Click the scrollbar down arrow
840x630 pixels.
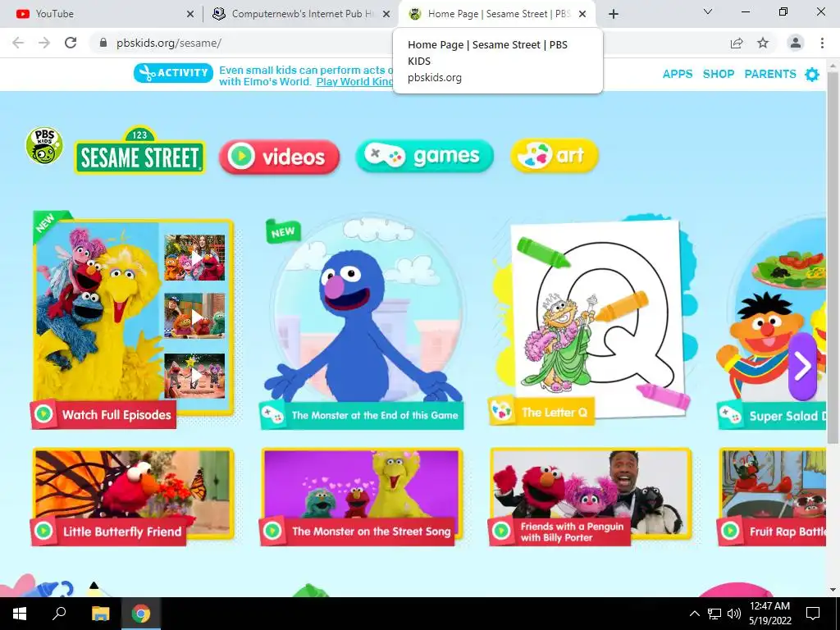tap(833, 590)
